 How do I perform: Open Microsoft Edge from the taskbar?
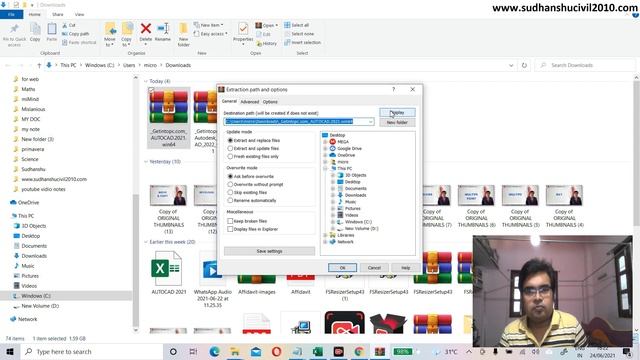pos(214,351)
